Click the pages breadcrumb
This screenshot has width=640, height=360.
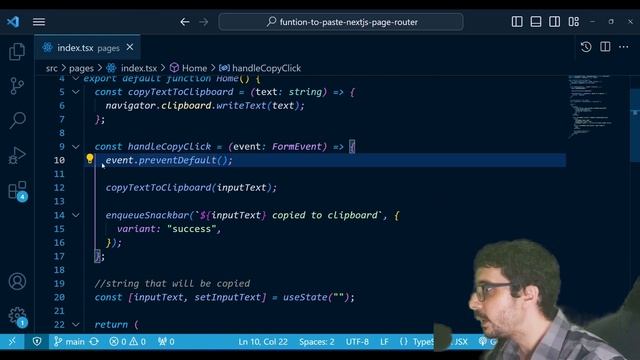pyautogui.click(x=81, y=68)
